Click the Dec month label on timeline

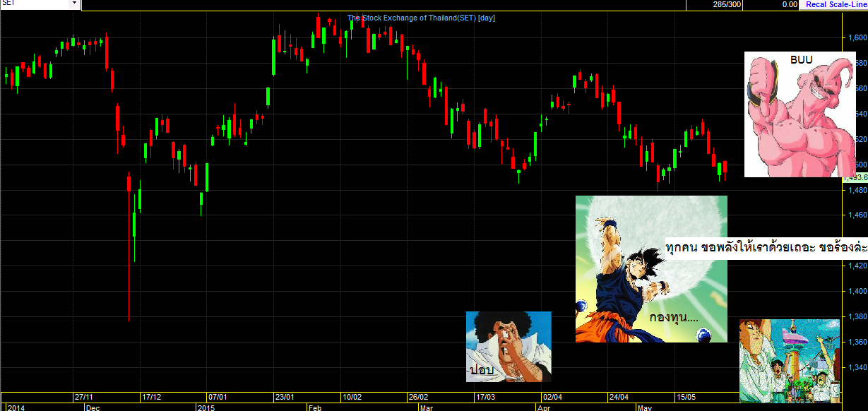pos(93,407)
